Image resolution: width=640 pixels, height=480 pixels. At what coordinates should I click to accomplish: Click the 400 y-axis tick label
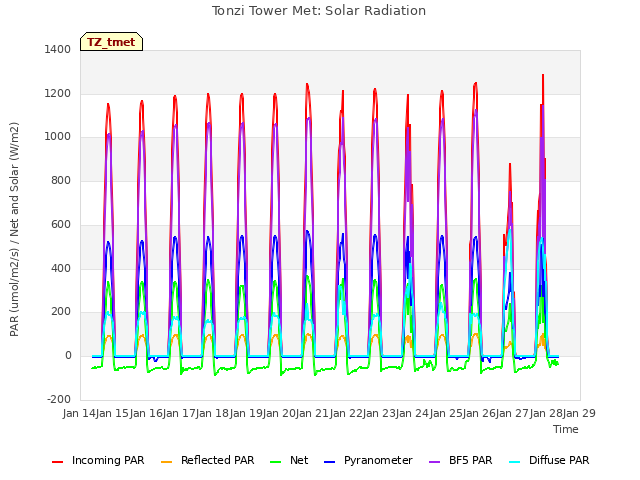coord(61,268)
